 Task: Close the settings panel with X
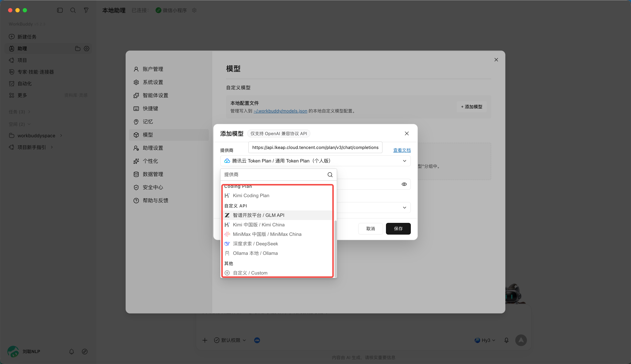coord(496,60)
